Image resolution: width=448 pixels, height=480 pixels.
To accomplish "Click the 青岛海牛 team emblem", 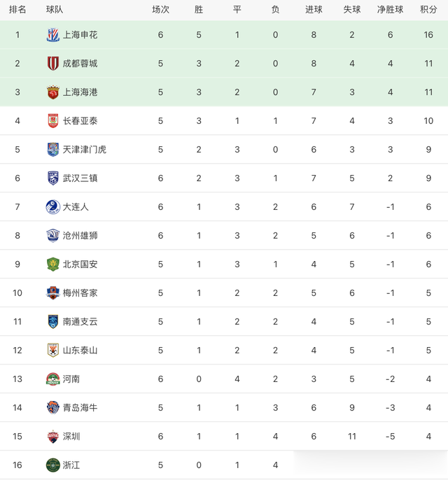I will [53, 407].
